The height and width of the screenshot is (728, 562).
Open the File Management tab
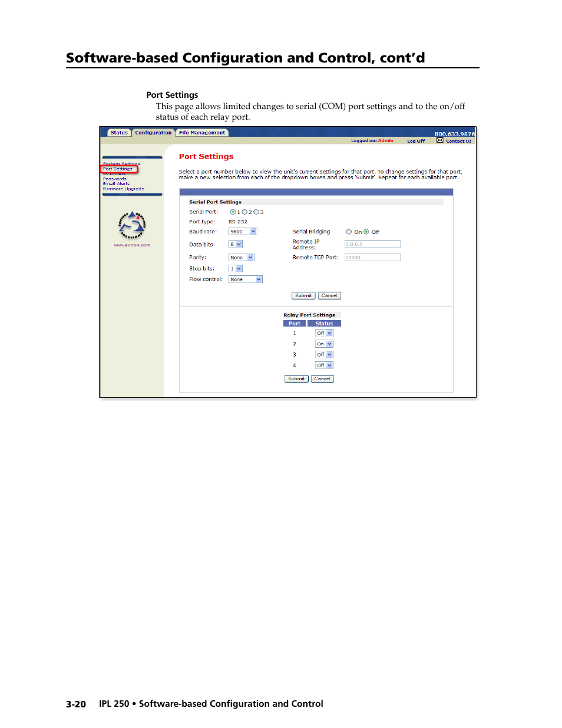202,133
